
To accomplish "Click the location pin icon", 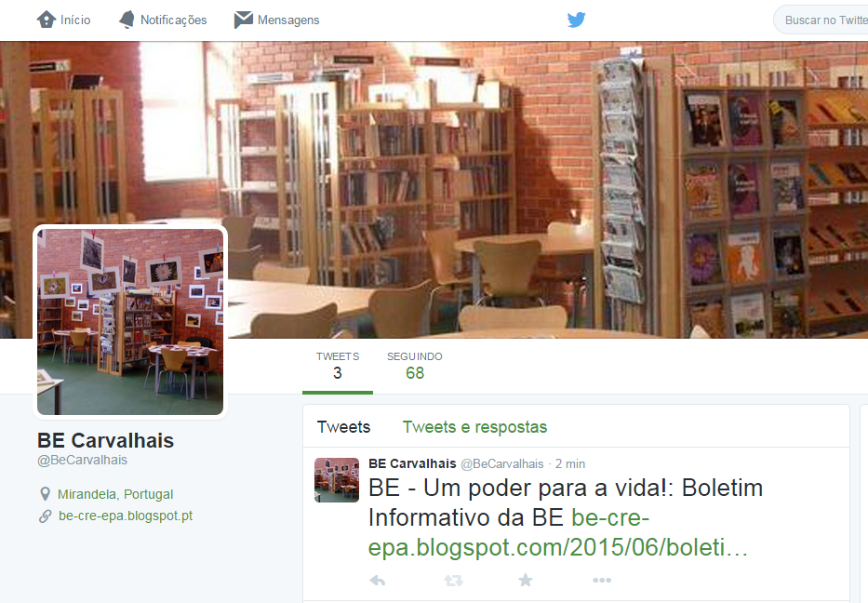I will click(46, 494).
